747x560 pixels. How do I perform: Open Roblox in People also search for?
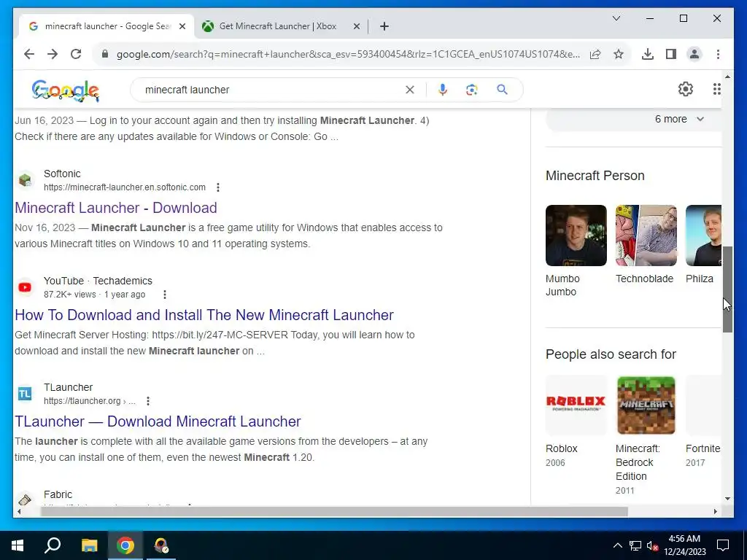(x=576, y=405)
